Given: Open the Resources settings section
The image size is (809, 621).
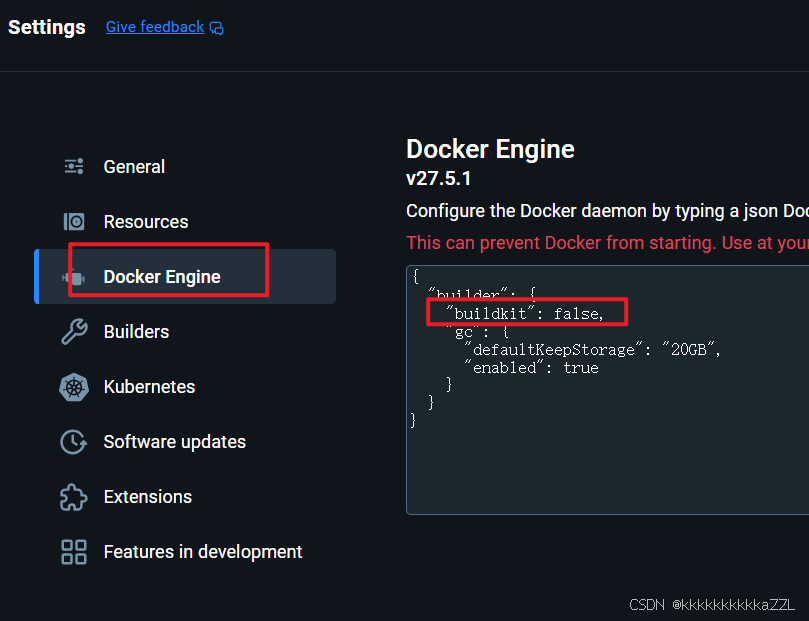Looking at the screenshot, I should click(185, 222).
